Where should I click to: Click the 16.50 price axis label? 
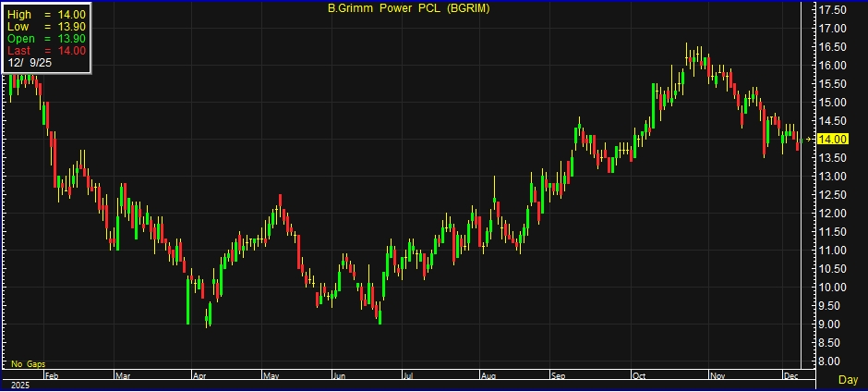[834, 46]
